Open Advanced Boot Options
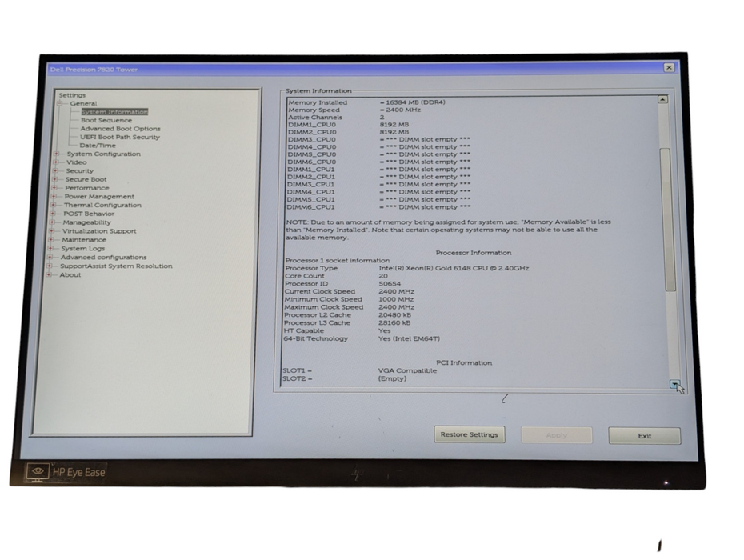The image size is (744, 560). (121, 129)
